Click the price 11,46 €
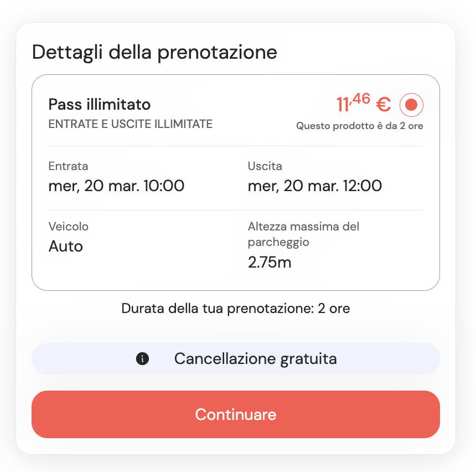 (x=363, y=104)
